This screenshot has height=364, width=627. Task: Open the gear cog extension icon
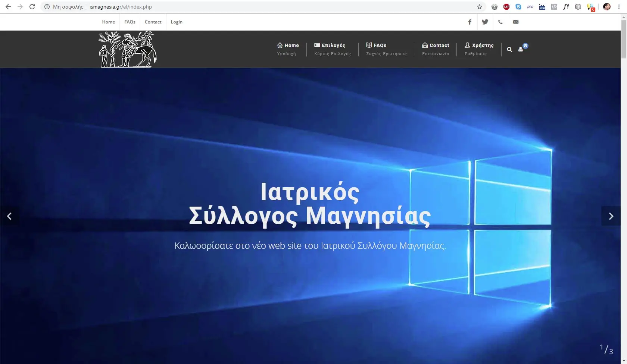pyautogui.click(x=495, y=7)
